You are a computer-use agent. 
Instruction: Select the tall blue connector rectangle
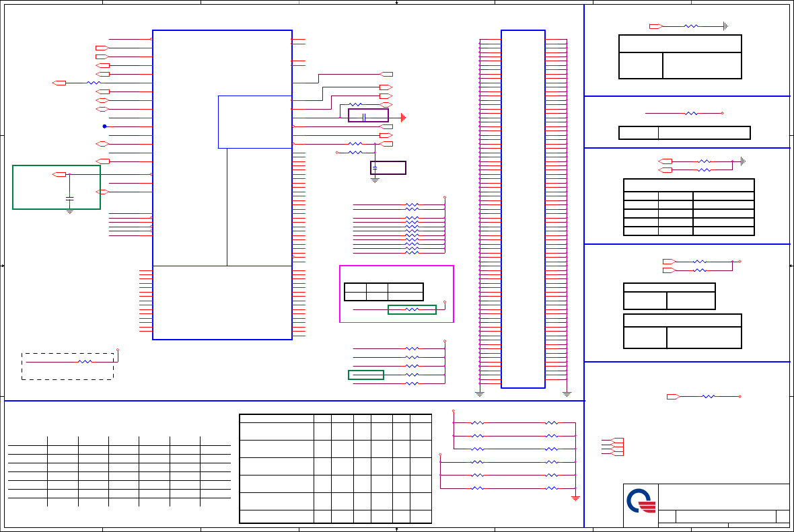pyautogui.click(x=523, y=209)
